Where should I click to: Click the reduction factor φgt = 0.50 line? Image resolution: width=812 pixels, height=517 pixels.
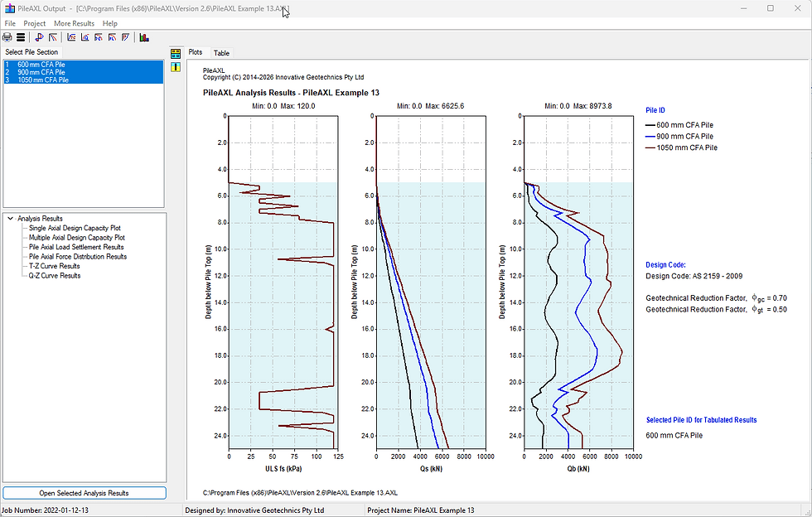click(716, 310)
